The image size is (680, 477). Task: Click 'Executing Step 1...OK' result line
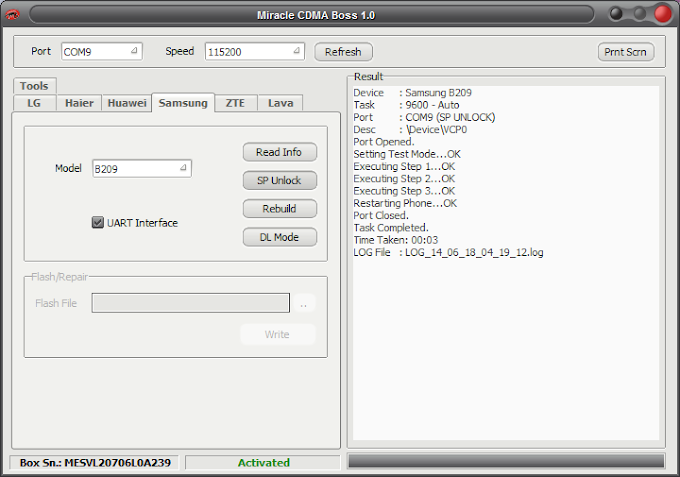(x=404, y=167)
